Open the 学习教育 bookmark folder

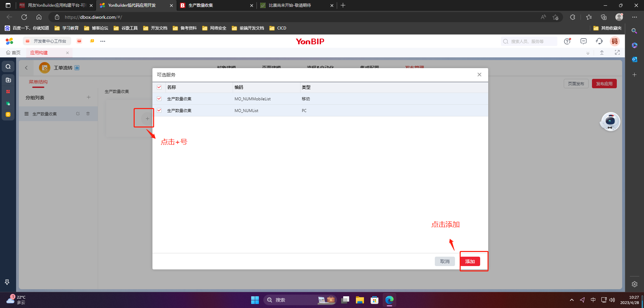pos(66,28)
